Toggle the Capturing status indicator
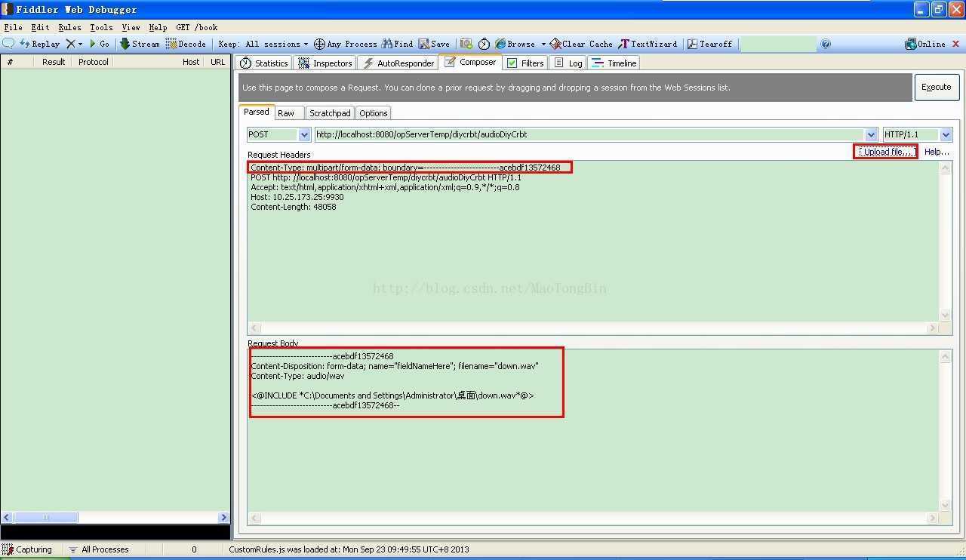This screenshot has width=966, height=560. (x=28, y=549)
